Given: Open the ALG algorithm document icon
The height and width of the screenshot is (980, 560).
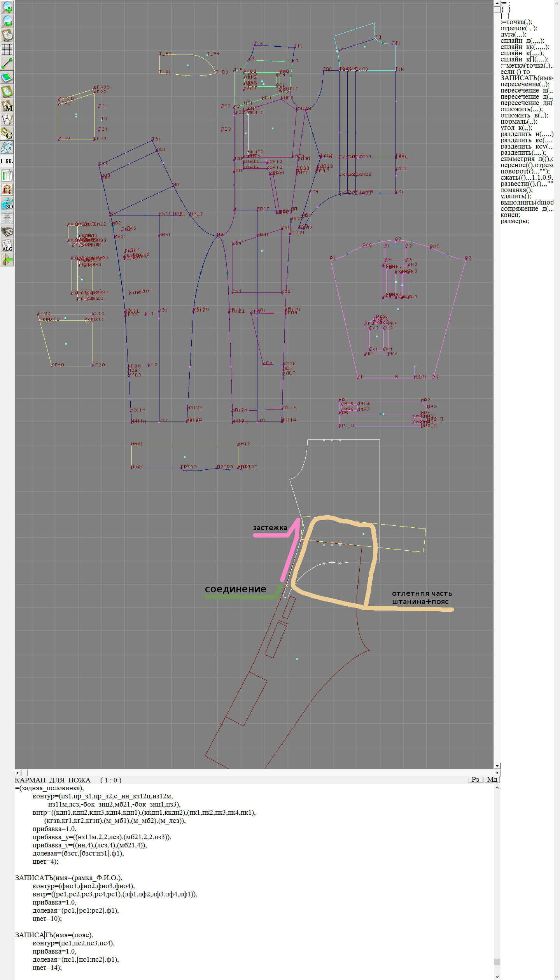Looking at the screenshot, I should click(x=7, y=245).
